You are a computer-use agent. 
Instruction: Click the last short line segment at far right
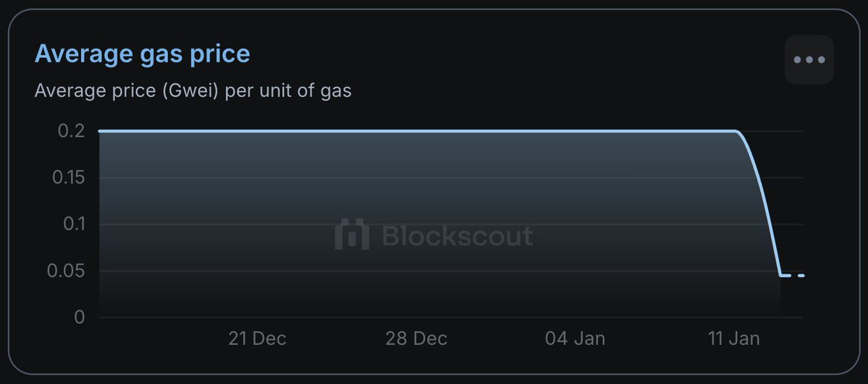coord(801,275)
